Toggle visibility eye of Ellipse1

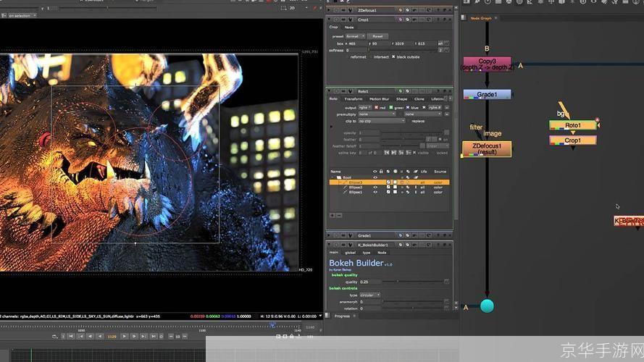[x=375, y=192]
